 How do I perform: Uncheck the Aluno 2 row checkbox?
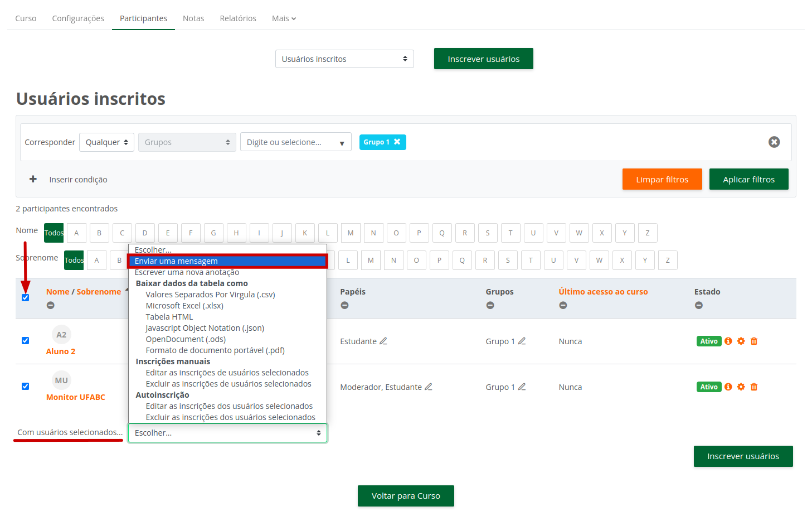(25, 341)
